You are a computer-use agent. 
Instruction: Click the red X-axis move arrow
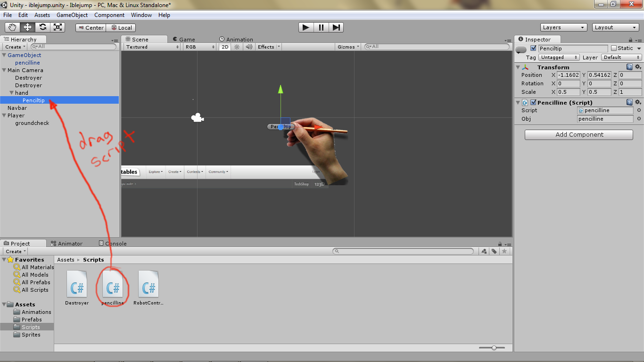pos(319,127)
